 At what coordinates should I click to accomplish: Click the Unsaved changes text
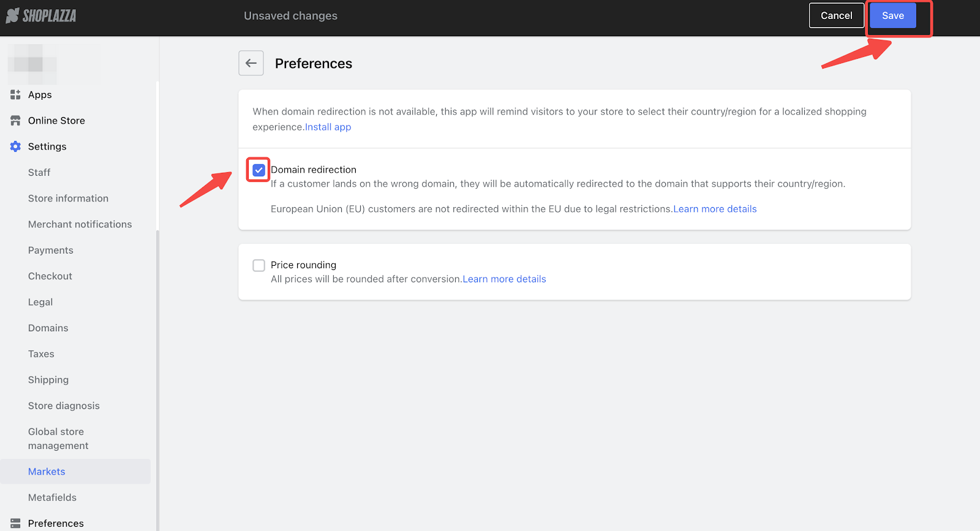click(290, 16)
